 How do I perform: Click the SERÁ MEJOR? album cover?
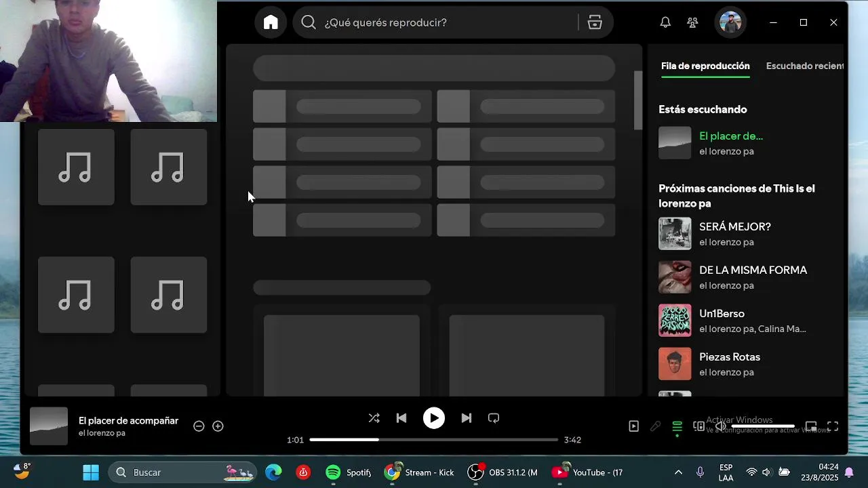(675, 234)
